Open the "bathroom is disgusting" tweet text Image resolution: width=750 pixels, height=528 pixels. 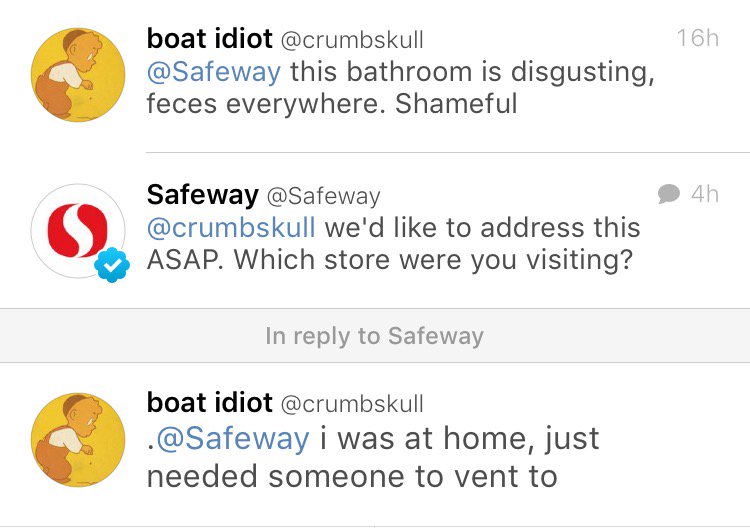(x=400, y=88)
